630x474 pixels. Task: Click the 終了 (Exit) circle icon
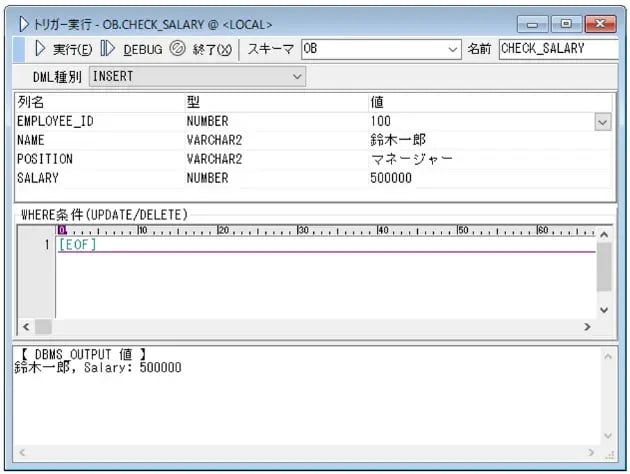pyautogui.click(x=178, y=49)
